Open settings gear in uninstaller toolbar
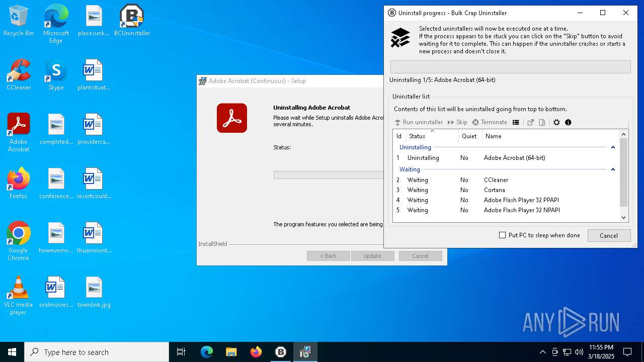Screen dimensions: 644x362 click(x=556, y=122)
